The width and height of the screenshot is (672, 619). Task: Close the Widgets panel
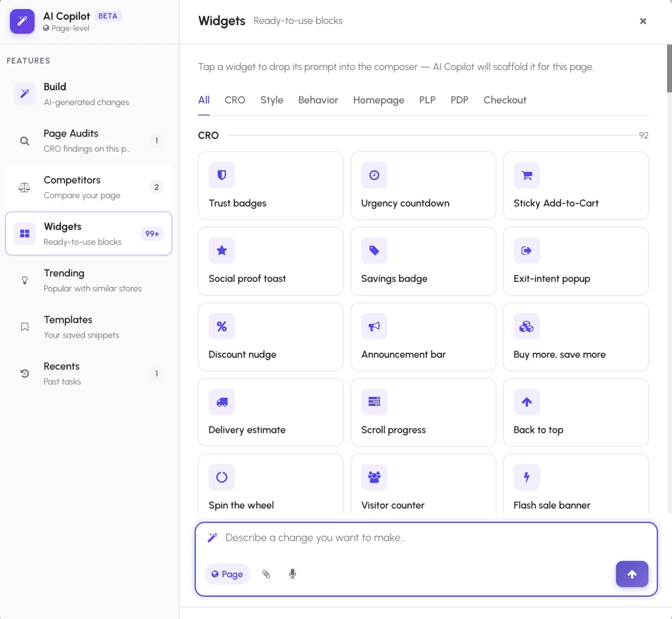tap(643, 21)
